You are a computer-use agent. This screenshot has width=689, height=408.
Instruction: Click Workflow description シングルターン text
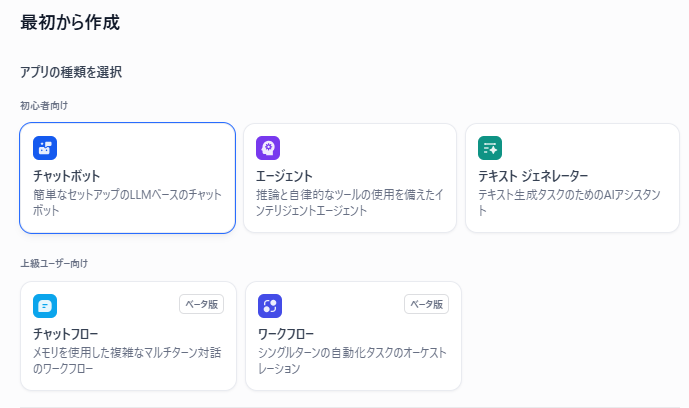[352, 360]
